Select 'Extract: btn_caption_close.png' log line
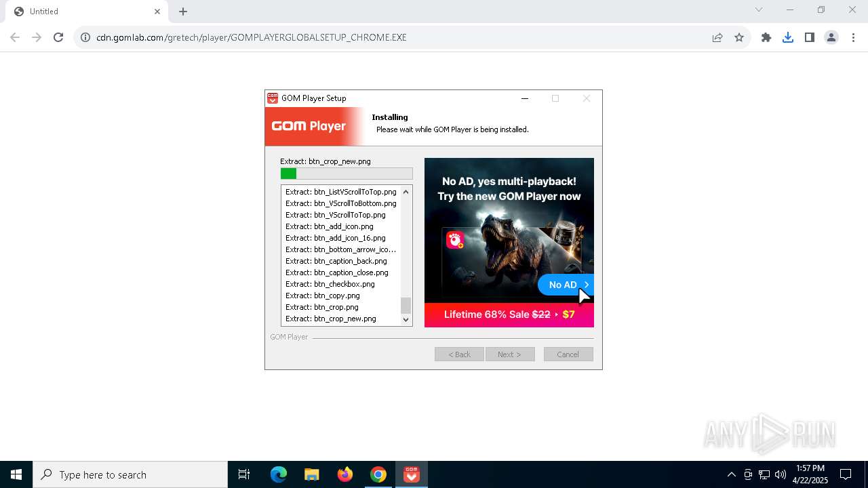868x488 pixels. (337, 272)
